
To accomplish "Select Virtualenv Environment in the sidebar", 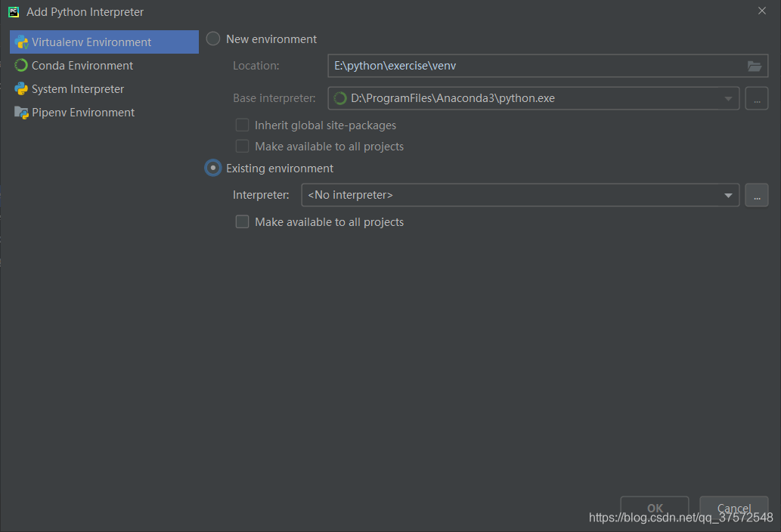I will pos(104,42).
